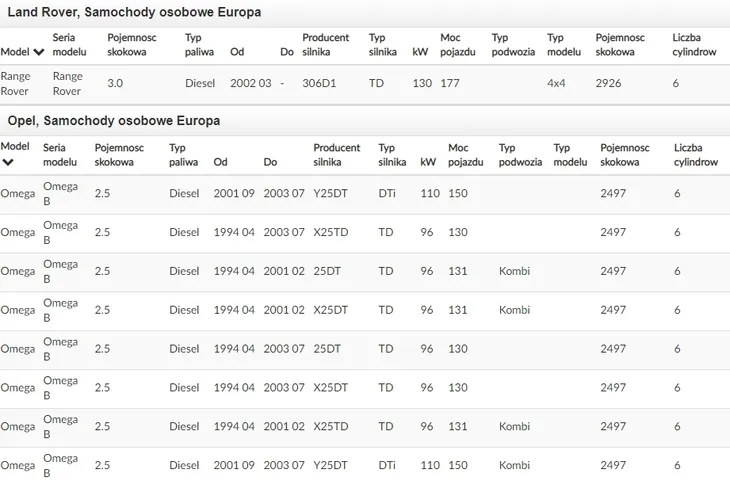
Task: Select X25DT engine cell in the Kombi row
Action: coord(330,310)
